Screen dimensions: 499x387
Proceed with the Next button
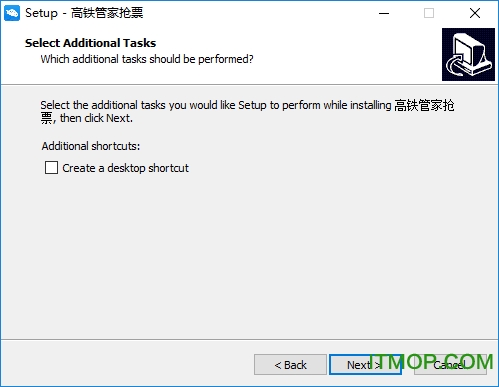pos(365,365)
